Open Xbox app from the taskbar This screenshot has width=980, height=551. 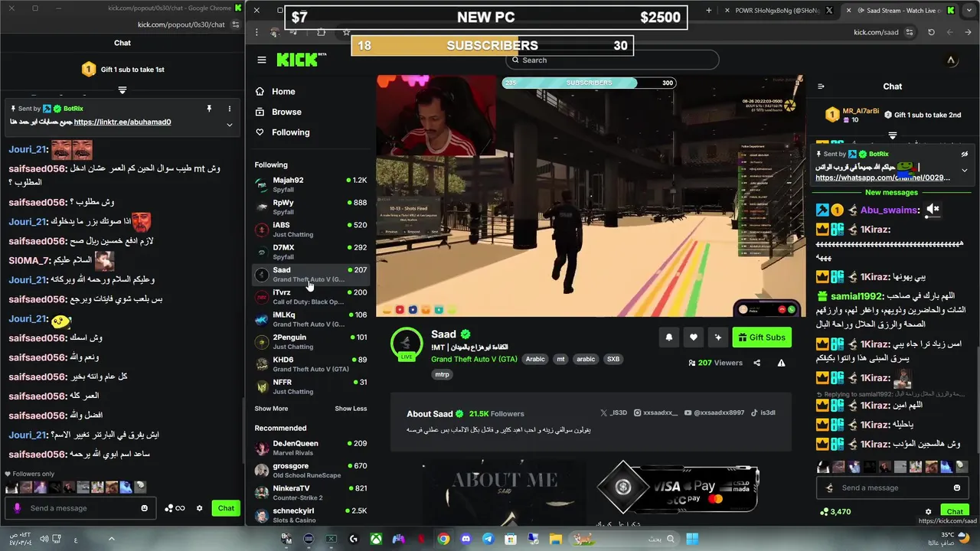[x=376, y=539]
